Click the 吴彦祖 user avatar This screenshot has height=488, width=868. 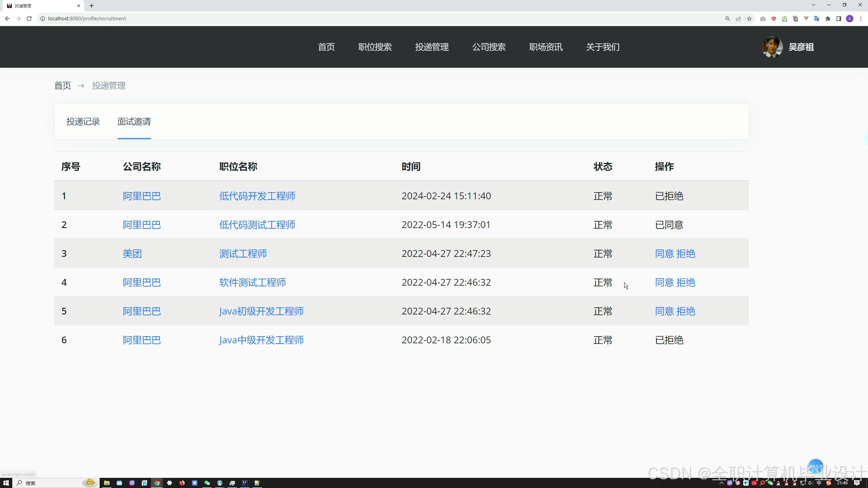tap(772, 47)
